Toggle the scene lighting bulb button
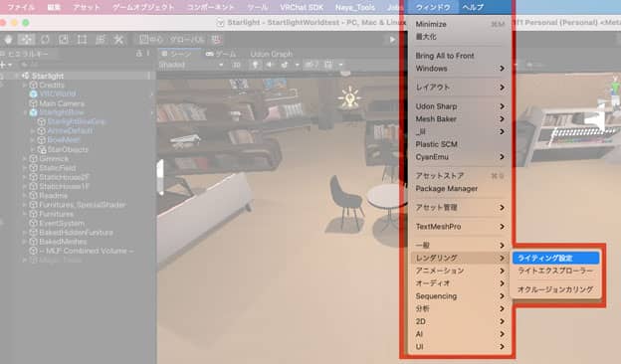621x364 pixels. pyautogui.click(x=256, y=65)
